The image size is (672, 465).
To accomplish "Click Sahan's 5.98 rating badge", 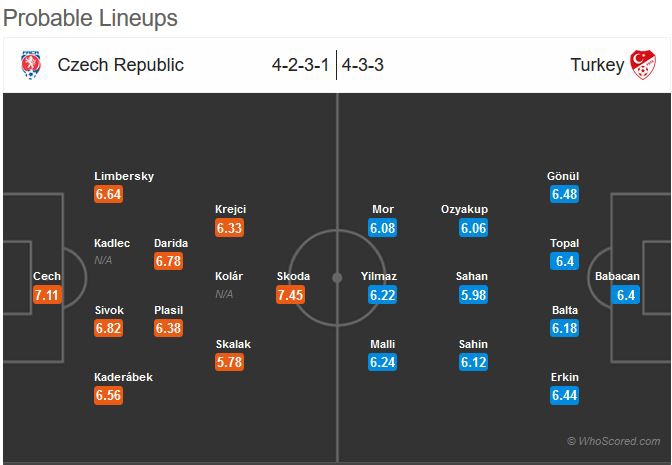I will pyautogui.click(x=473, y=295).
